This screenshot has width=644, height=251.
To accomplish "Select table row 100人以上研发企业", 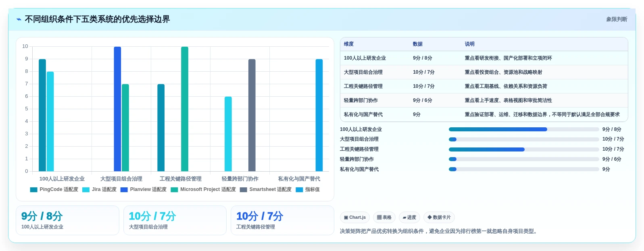I will tap(484, 58).
